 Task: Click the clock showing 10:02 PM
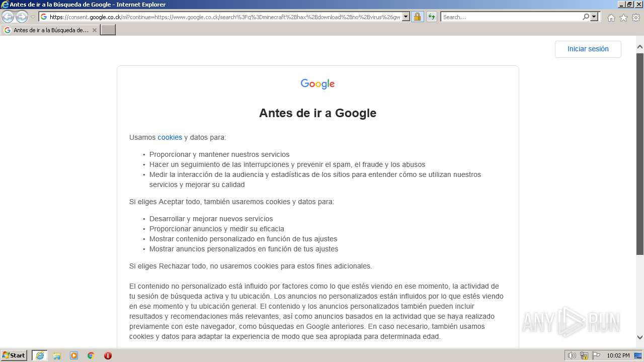point(618,355)
